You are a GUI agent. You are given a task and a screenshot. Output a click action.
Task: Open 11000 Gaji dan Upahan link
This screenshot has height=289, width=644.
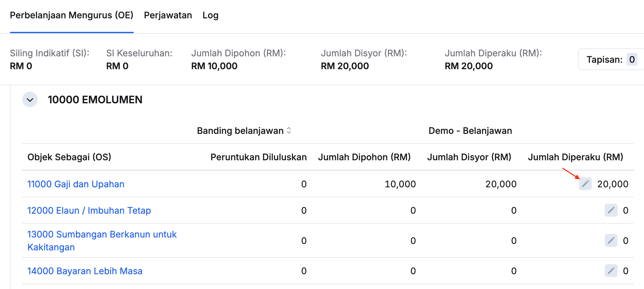[76, 184]
